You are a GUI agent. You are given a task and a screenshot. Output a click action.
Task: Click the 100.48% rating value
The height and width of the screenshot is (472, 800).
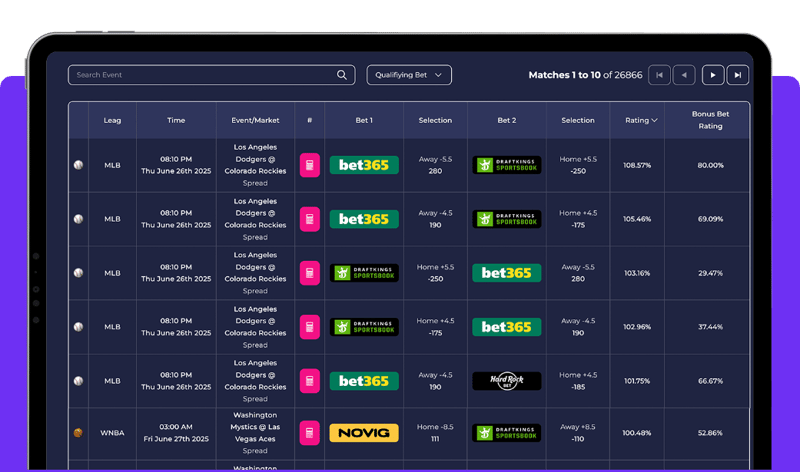[x=637, y=433]
